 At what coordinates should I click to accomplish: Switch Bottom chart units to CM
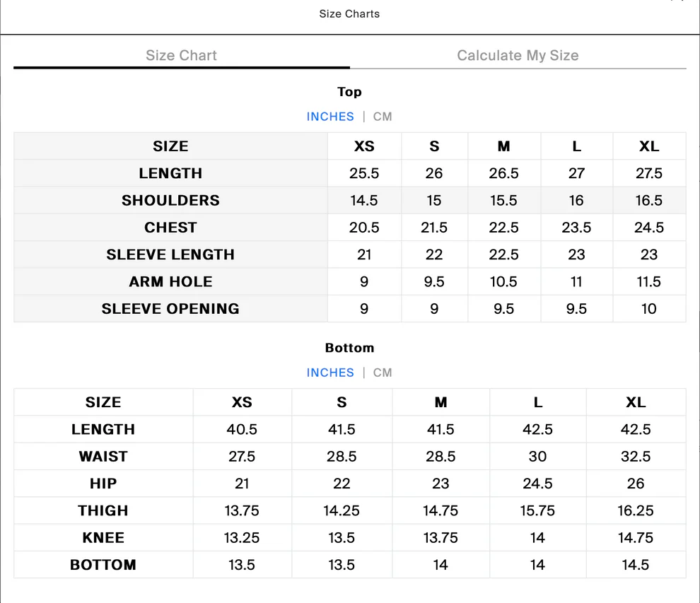383,373
